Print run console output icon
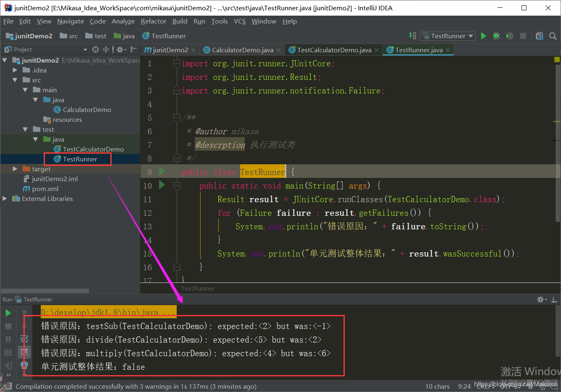The width and height of the screenshot is (561, 392). click(24, 365)
